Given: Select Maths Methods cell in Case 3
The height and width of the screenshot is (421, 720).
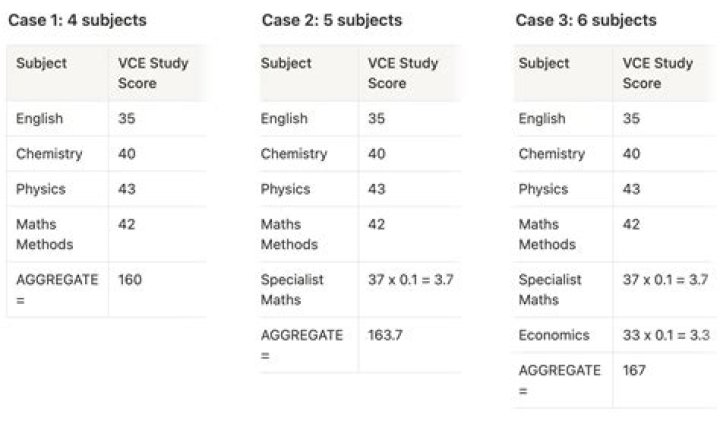Looking at the screenshot, I should [547, 234].
